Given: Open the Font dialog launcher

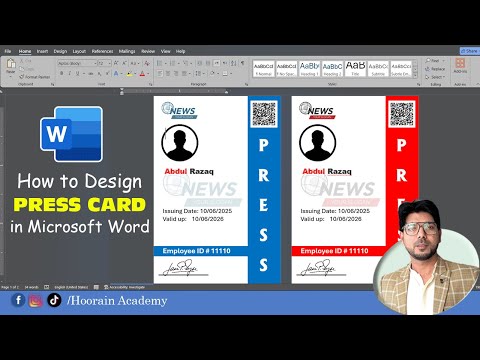Looking at the screenshot, I should point(150,84).
